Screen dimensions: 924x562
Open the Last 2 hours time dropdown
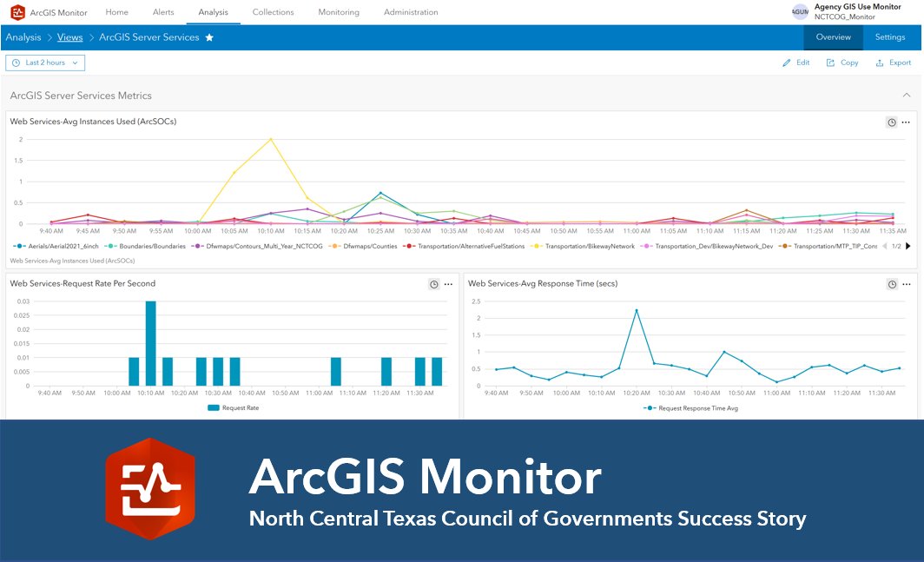45,63
